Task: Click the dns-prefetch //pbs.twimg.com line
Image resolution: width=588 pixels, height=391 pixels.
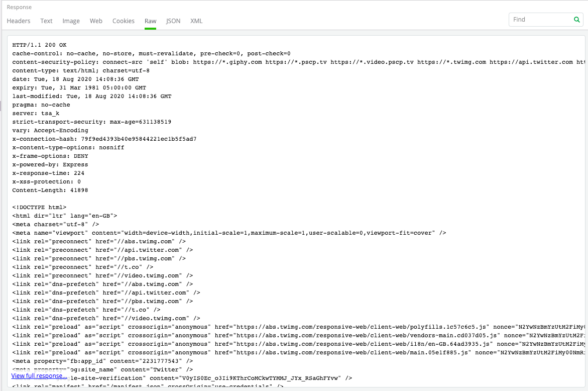Action: pyautogui.click(x=102, y=302)
